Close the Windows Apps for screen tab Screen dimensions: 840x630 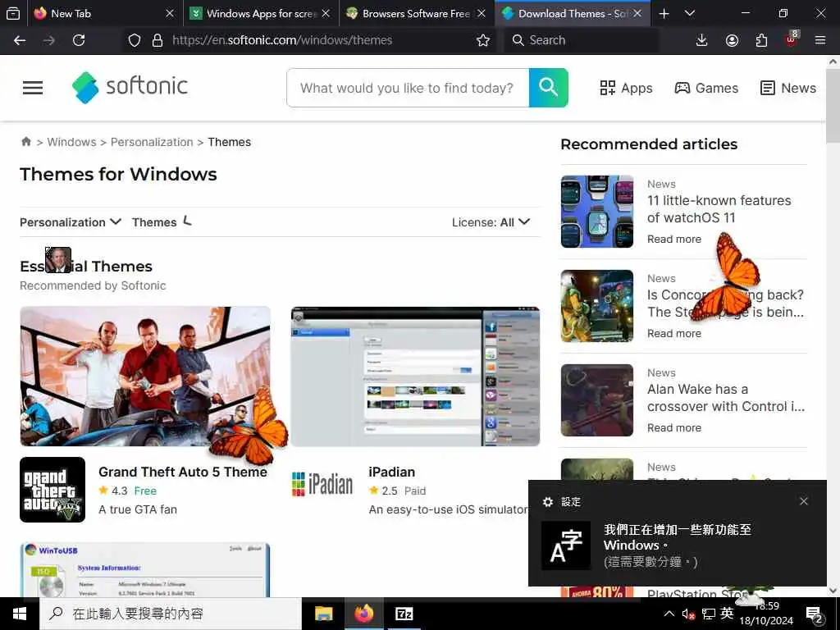click(326, 13)
